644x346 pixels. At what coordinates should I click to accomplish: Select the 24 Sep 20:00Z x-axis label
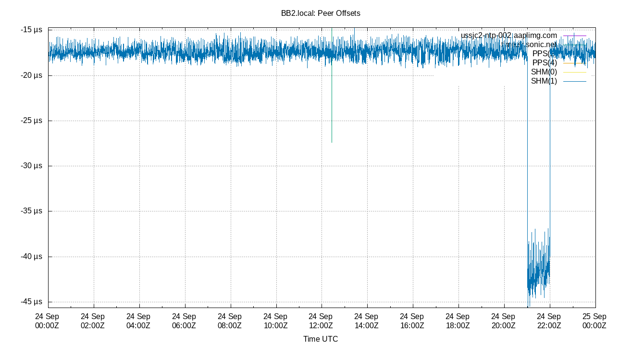click(503, 321)
